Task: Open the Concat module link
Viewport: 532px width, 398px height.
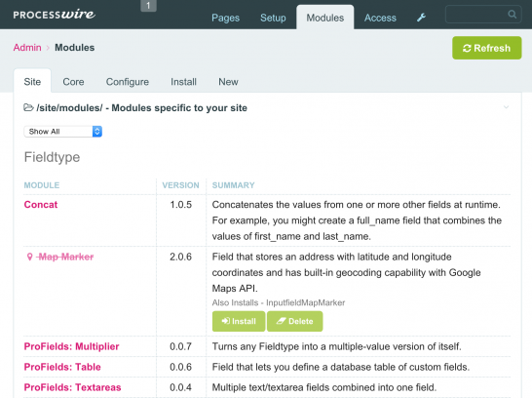Action: [41, 205]
